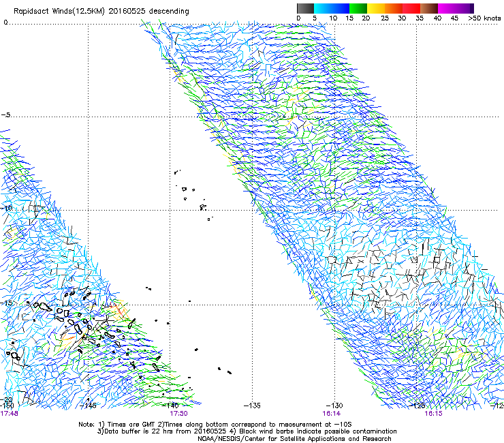This screenshot has height=443, width=504.
Task: Click the purple pass time '17:50'
Action: (x=178, y=414)
